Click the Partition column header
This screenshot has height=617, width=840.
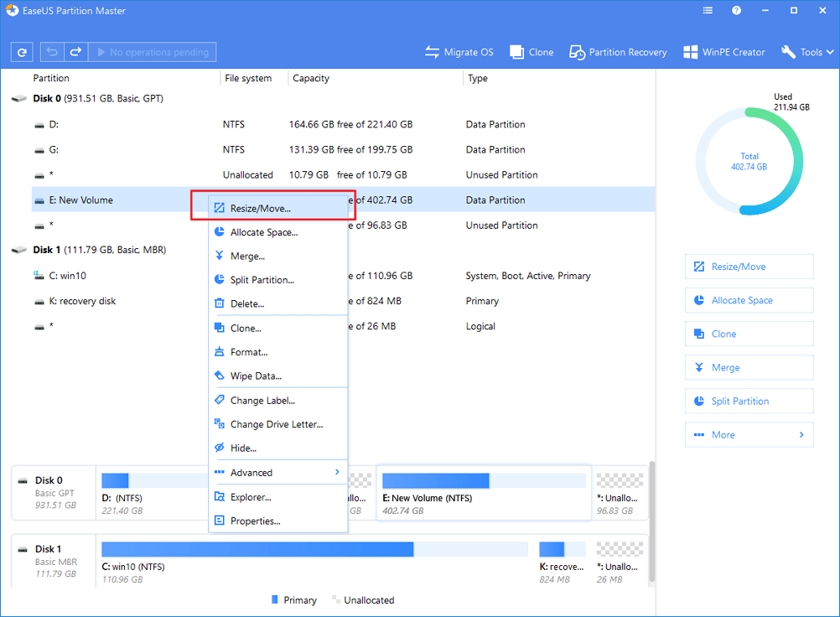coord(51,78)
